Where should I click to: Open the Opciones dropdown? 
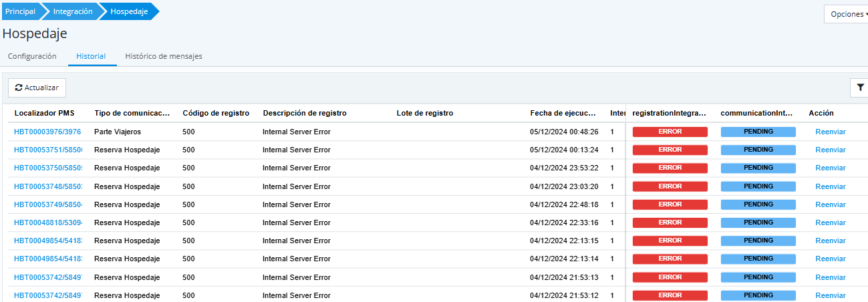[x=847, y=14]
